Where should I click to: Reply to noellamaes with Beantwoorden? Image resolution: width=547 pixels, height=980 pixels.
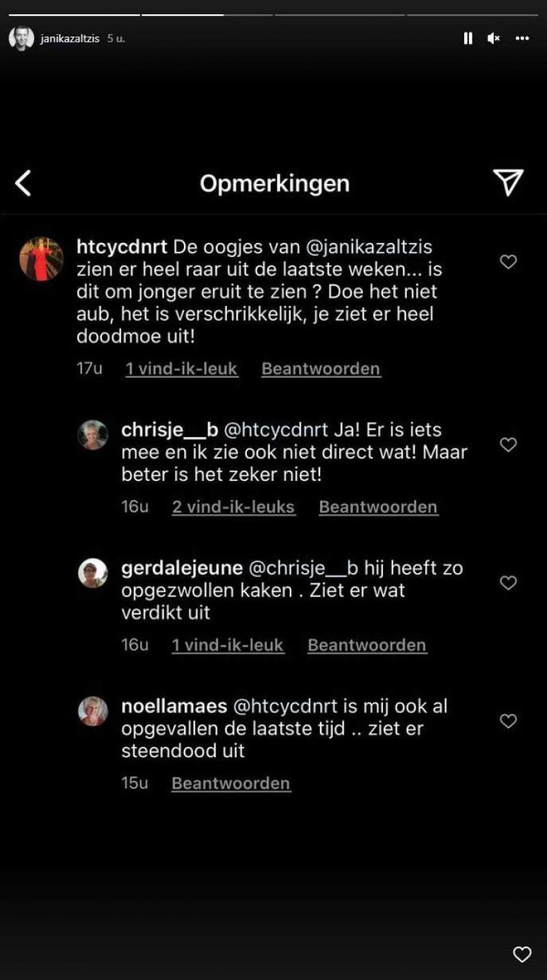click(231, 783)
